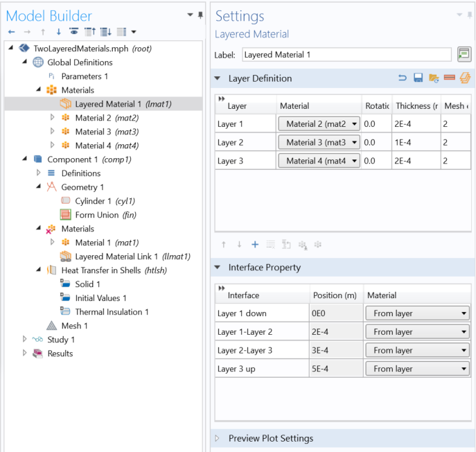Image resolution: width=476 pixels, height=452 pixels.
Task: Click the show/eye icon in Model Builder toolbar
Action: tap(73, 32)
